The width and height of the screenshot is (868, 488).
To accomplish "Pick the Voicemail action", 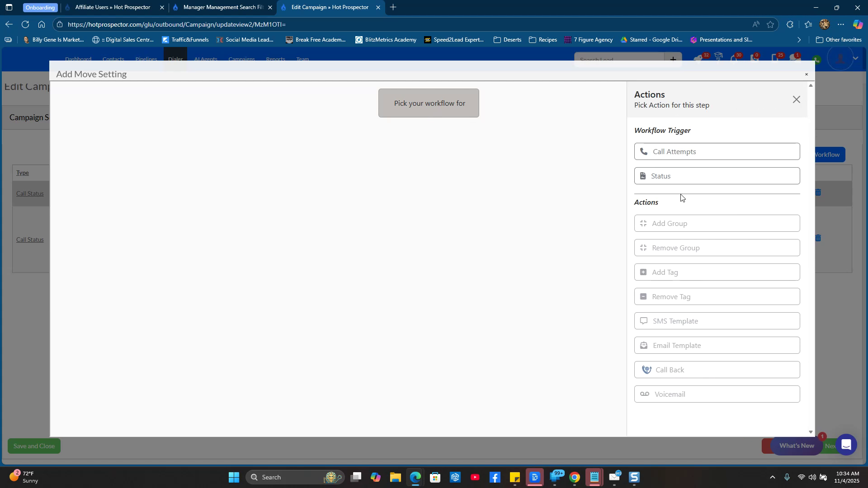I will click(x=717, y=394).
